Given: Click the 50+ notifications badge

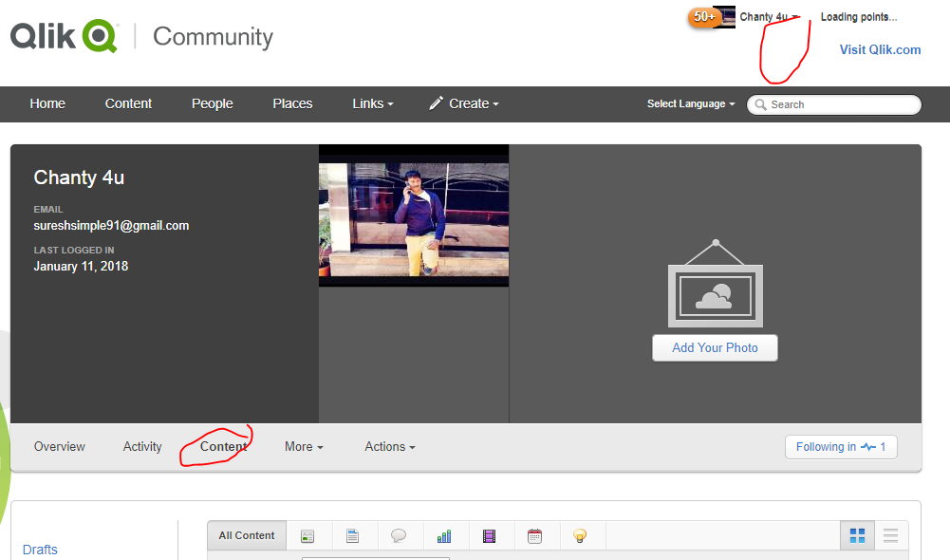Looking at the screenshot, I should [x=703, y=17].
